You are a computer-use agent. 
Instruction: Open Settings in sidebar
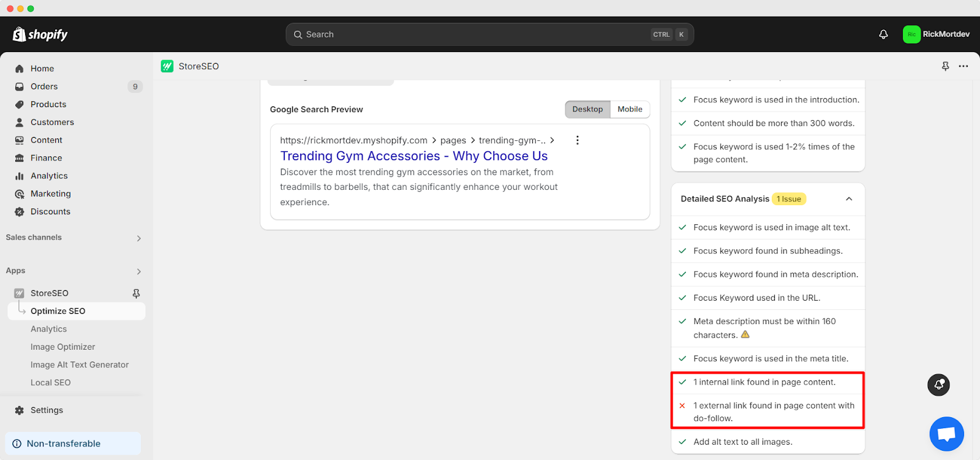click(47, 410)
